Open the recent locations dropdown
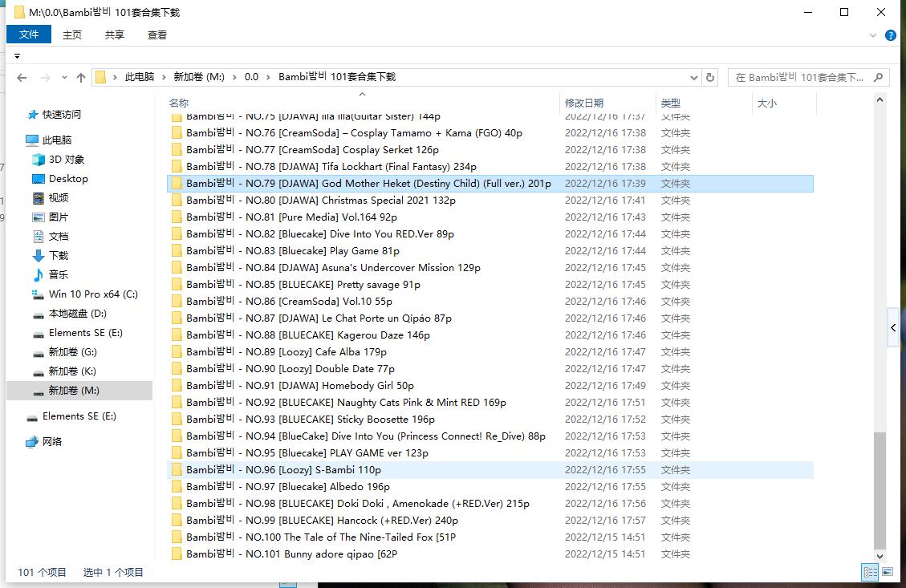Image resolution: width=906 pixels, height=588 pixels. click(64, 77)
